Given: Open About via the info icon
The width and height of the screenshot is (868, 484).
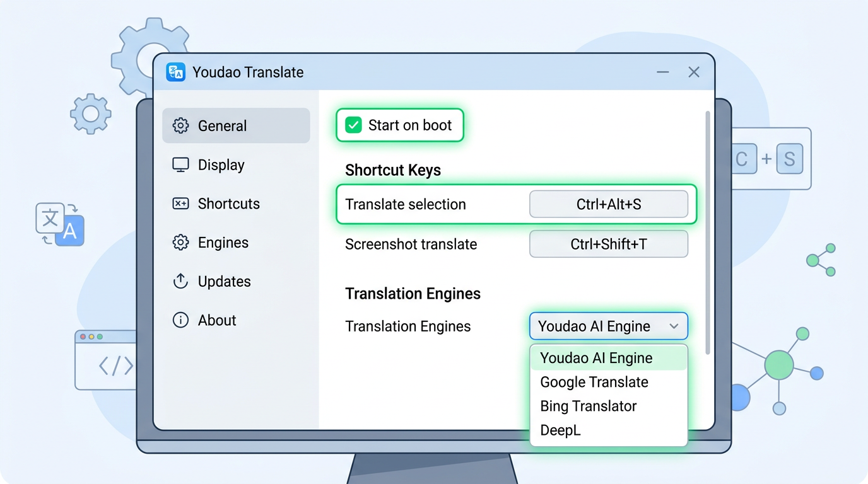Looking at the screenshot, I should [x=181, y=320].
